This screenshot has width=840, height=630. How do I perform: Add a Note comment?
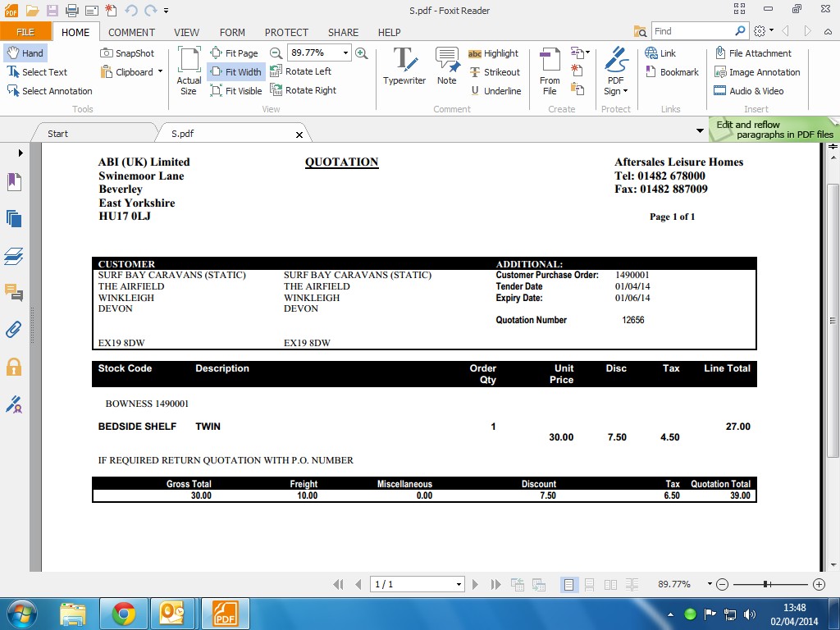pyautogui.click(x=447, y=66)
